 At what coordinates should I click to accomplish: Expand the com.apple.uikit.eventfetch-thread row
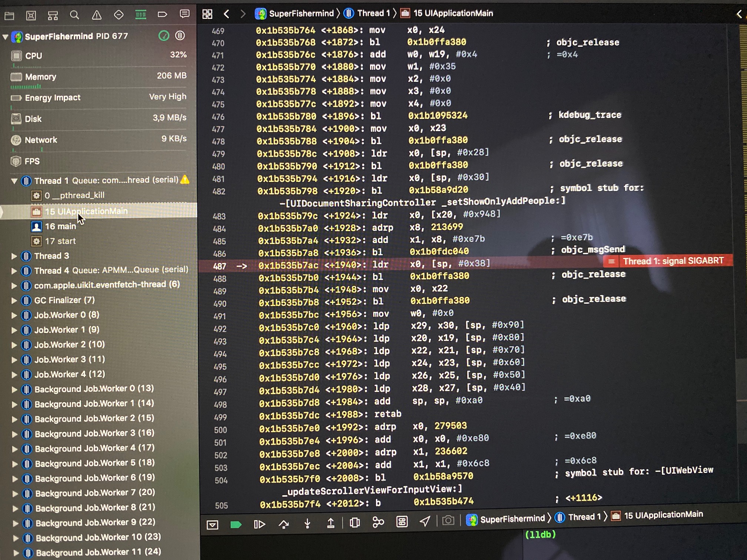point(14,286)
